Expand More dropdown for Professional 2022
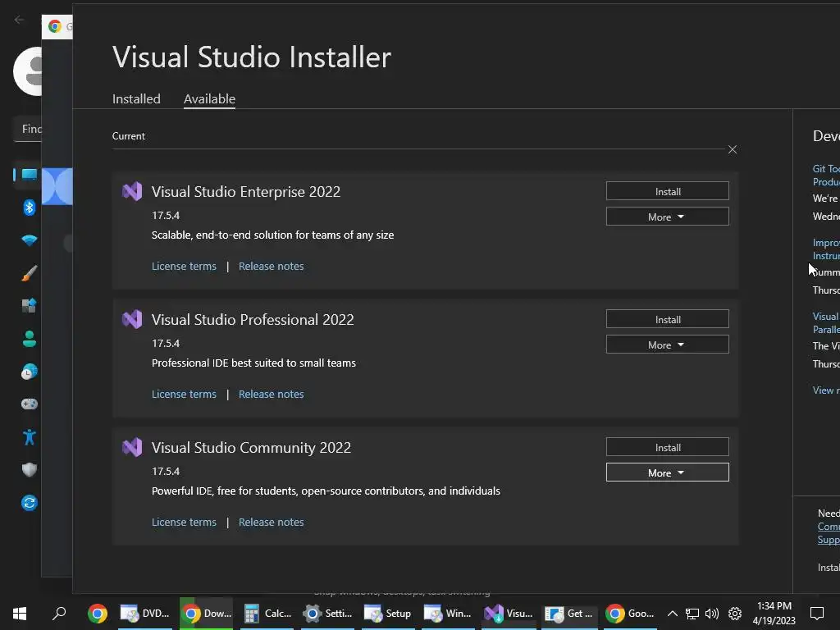 [667, 345]
